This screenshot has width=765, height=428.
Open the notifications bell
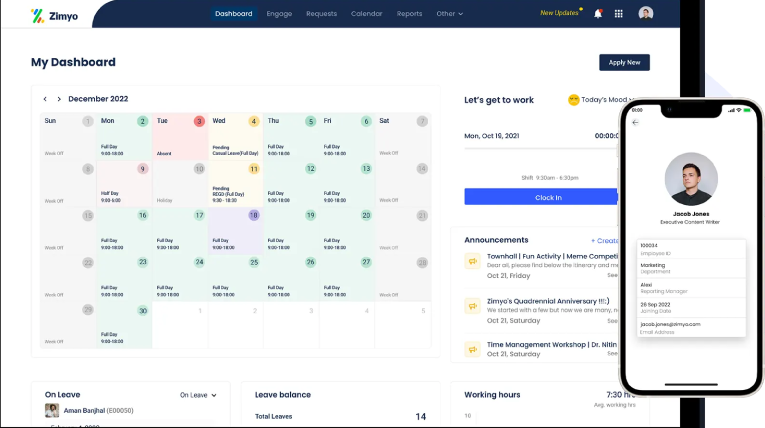[x=598, y=14]
